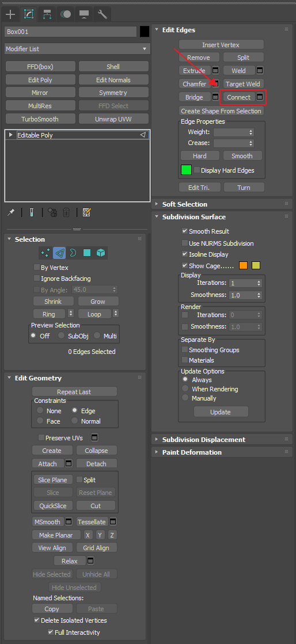Select Face constraint radio button
The width and height of the screenshot is (296, 644).
[x=40, y=421]
